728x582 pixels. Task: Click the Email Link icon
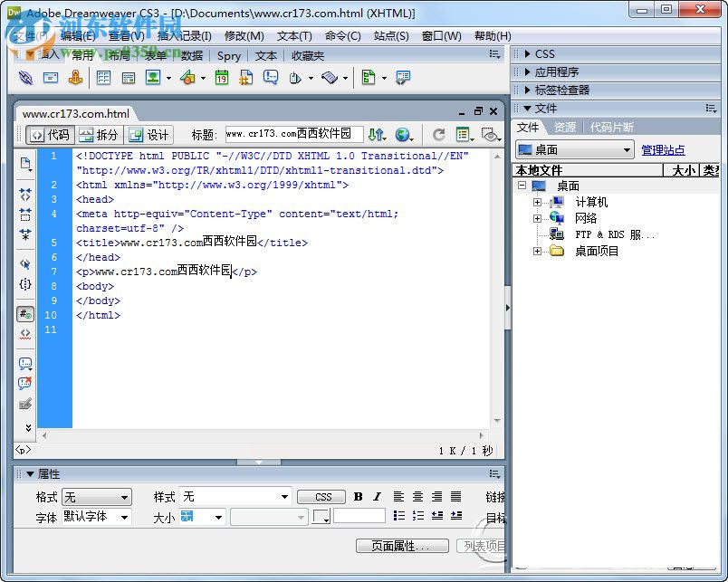click(x=50, y=81)
